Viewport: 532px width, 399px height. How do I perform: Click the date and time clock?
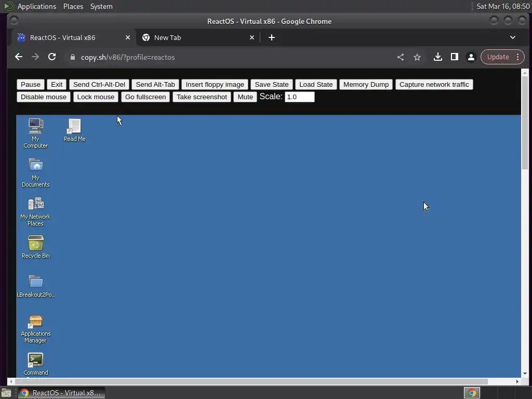click(503, 6)
